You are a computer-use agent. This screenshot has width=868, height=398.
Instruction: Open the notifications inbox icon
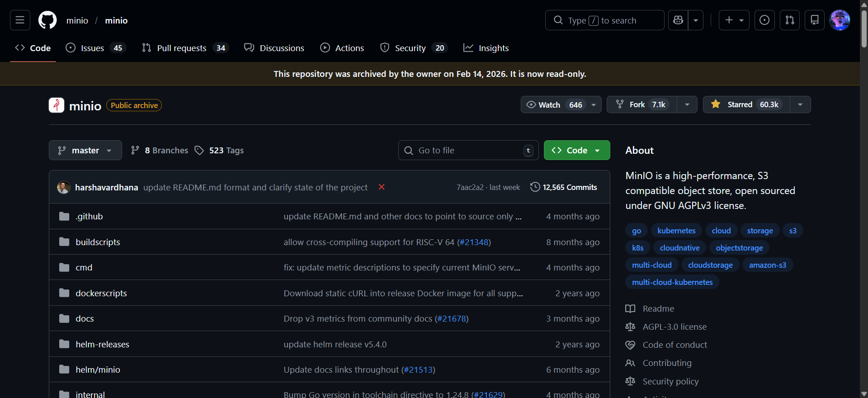(x=815, y=20)
